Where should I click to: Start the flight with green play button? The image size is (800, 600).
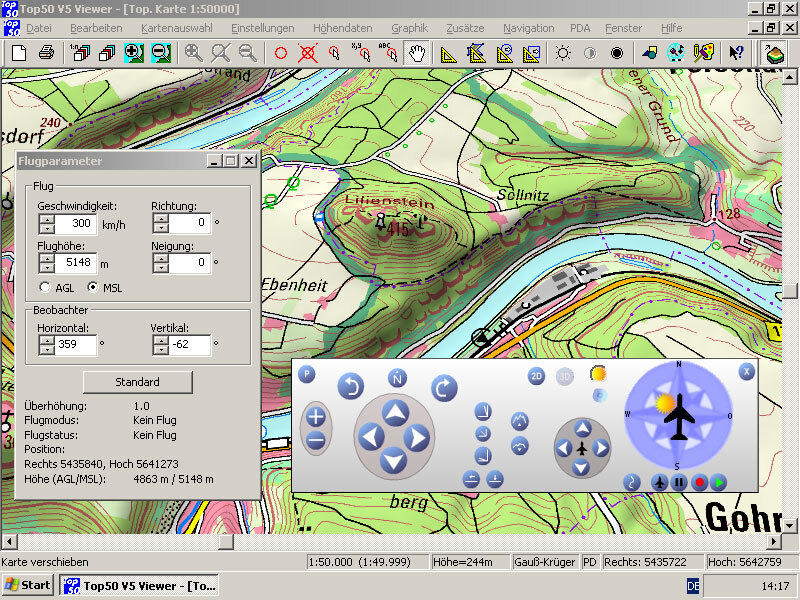pyautogui.click(x=718, y=482)
